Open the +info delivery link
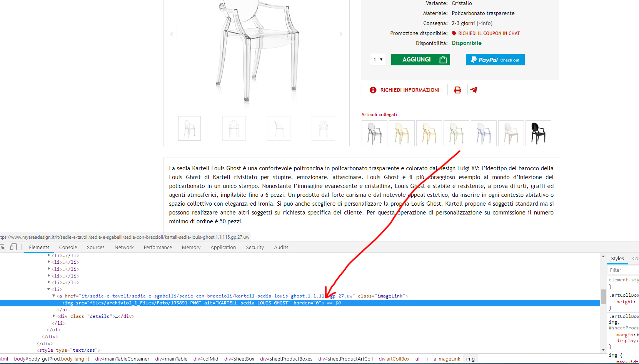Screen dimensions: 639x364 pyautogui.click(x=485, y=23)
